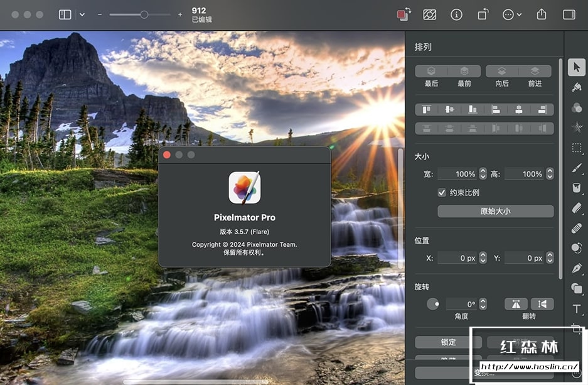
Task: Click the zoom slider knob
Action: click(144, 14)
